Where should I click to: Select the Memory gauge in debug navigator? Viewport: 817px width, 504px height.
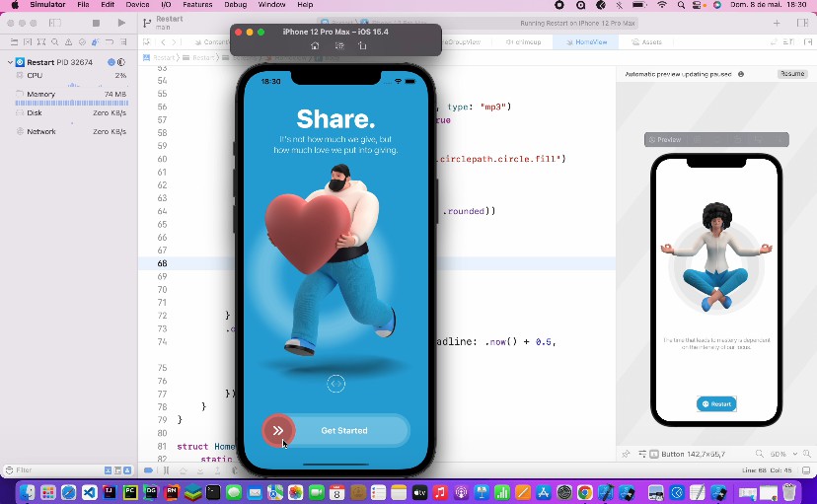coord(41,94)
